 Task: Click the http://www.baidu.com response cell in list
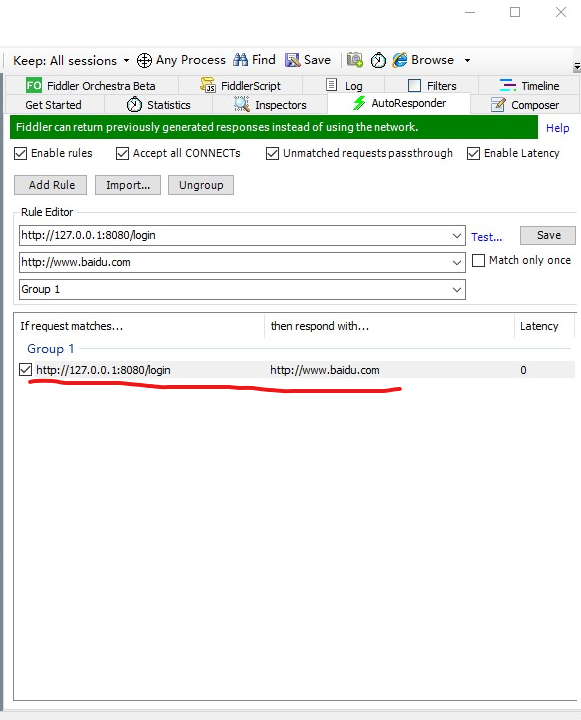tap(325, 370)
